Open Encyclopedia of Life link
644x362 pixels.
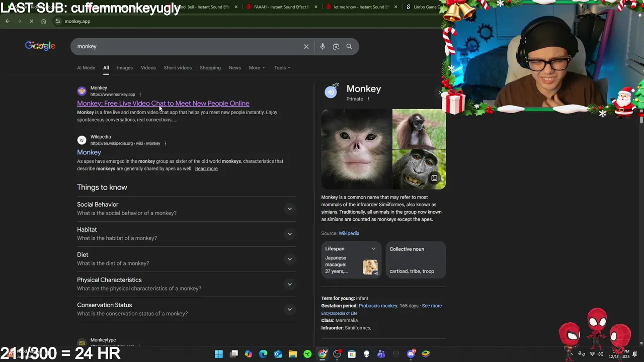[339, 313]
